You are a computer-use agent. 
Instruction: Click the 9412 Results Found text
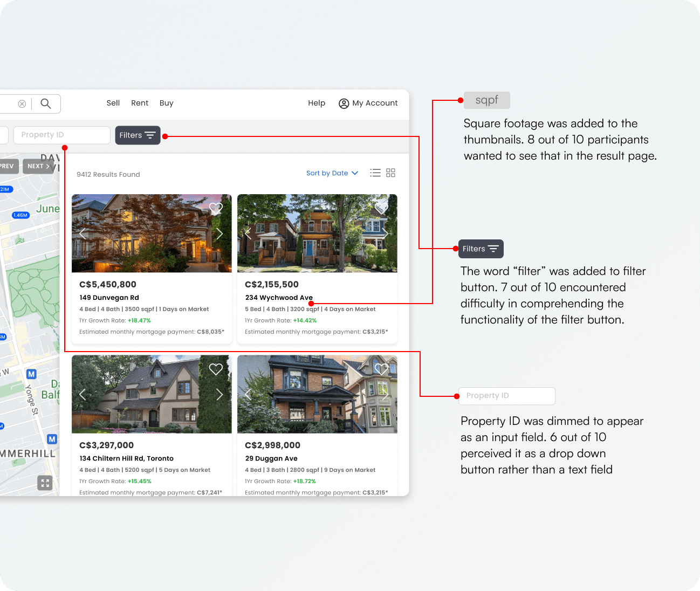(x=108, y=174)
